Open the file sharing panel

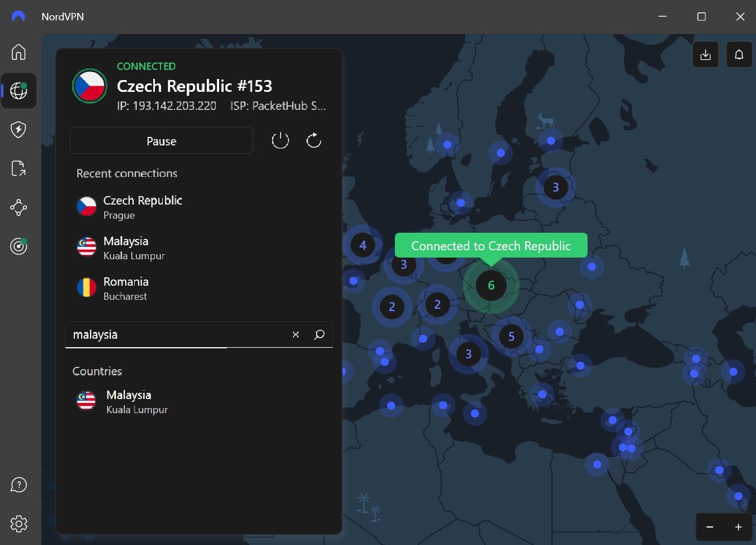[19, 168]
